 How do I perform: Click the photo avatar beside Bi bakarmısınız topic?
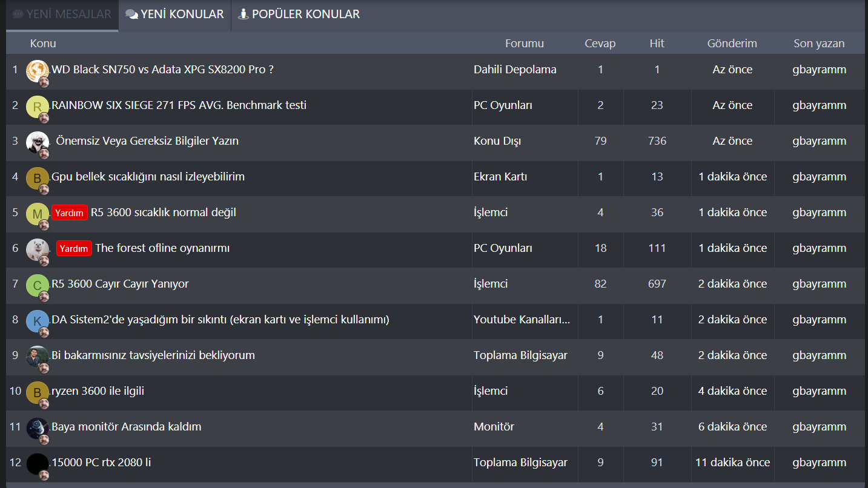(x=37, y=357)
